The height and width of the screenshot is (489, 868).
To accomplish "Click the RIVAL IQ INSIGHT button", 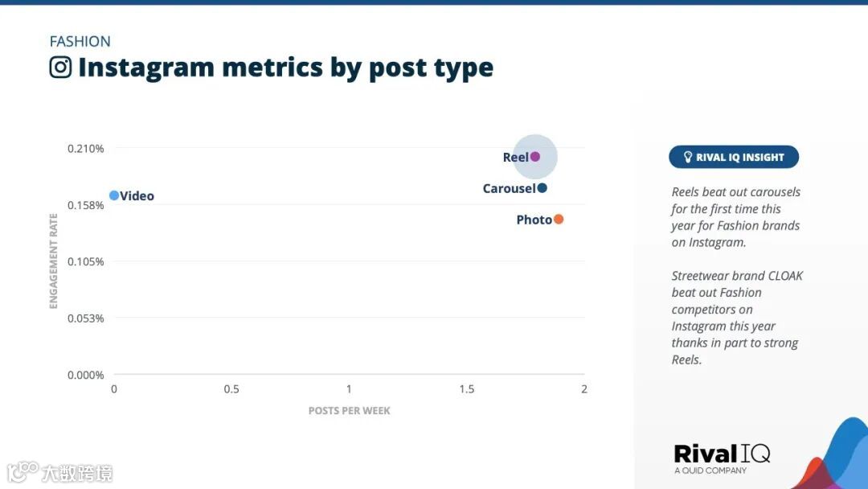I will (734, 158).
